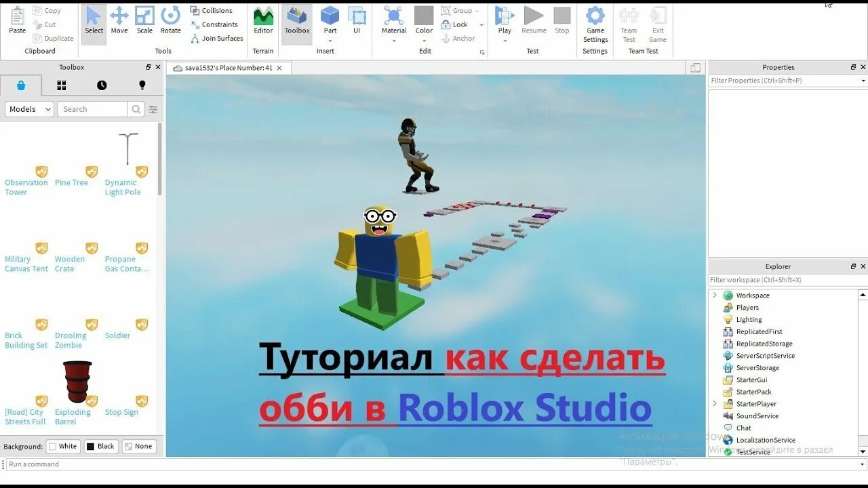Click Exit Game in Team Test
Image resolution: width=868 pixels, height=488 pixels.
point(657,25)
